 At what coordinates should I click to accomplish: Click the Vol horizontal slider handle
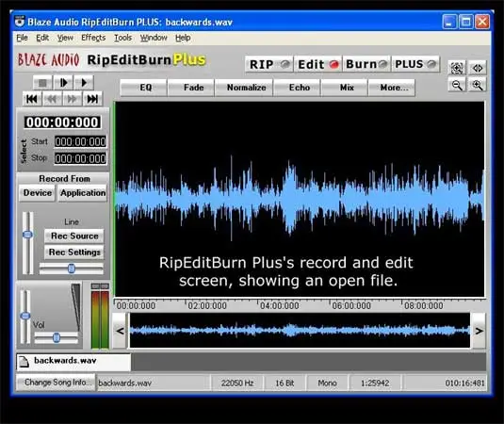[x=57, y=337]
